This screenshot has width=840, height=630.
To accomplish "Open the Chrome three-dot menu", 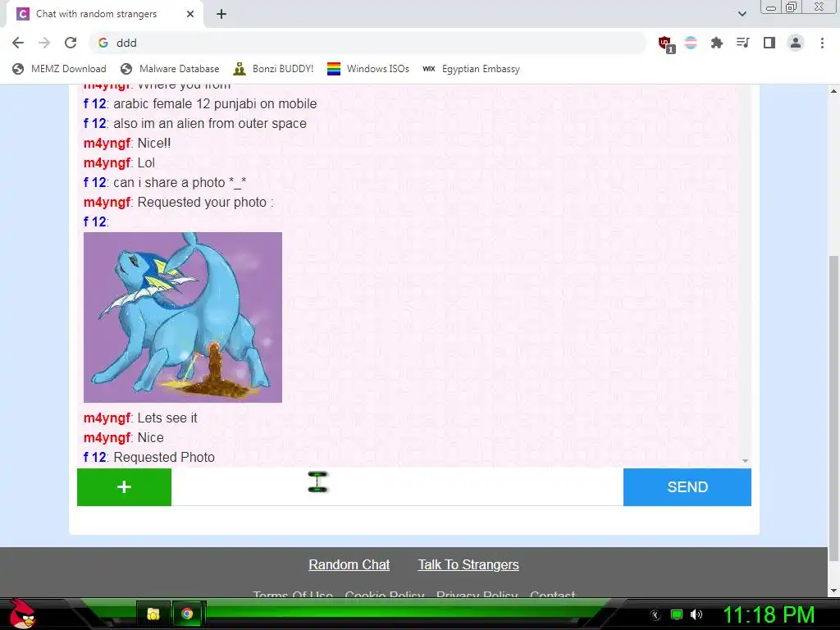I will click(x=822, y=43).
